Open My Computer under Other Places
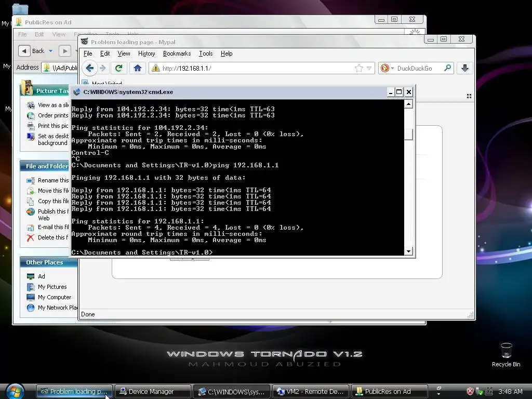Viewport: 532px width, 399px height. click(49, 297)
